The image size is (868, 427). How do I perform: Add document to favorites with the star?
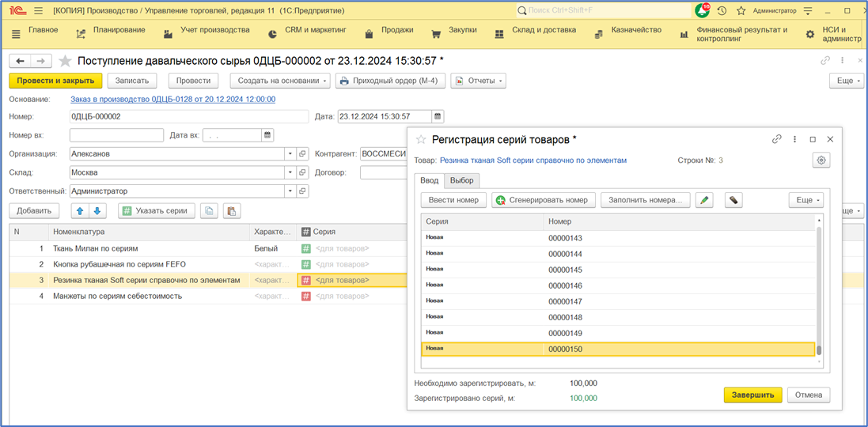click(65, 61)
